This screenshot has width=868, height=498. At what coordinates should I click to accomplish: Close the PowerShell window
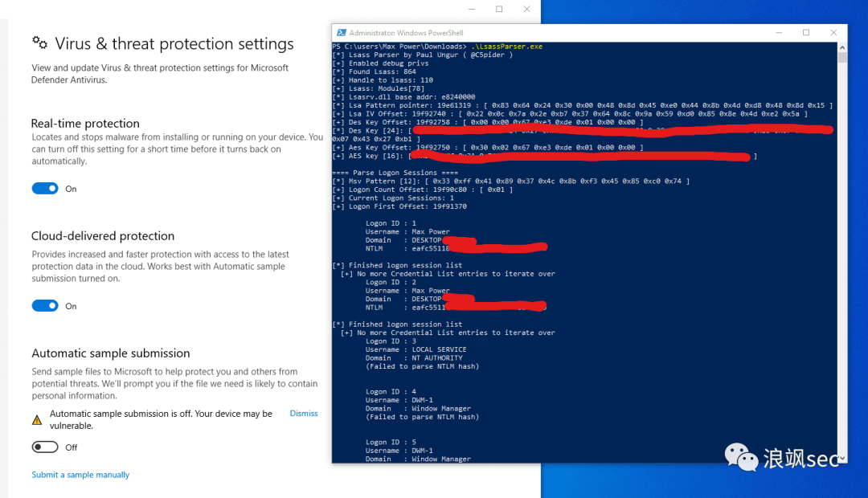pyautogui.click(x=833, y=33)
